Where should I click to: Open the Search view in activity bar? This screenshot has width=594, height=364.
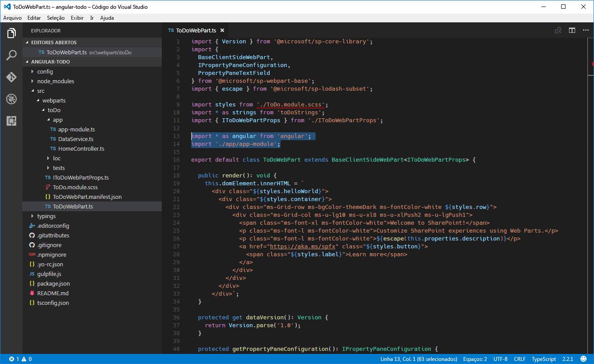[11, 55]
